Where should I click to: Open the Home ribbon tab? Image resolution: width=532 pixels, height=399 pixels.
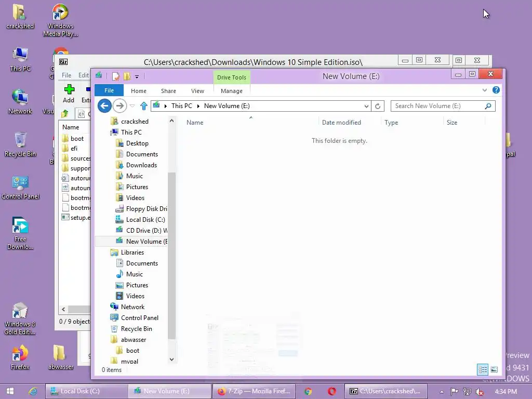coord(138,91)
